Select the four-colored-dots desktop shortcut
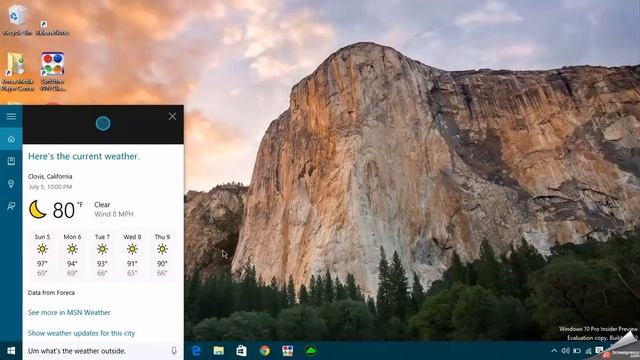 (x=52, y=71)
